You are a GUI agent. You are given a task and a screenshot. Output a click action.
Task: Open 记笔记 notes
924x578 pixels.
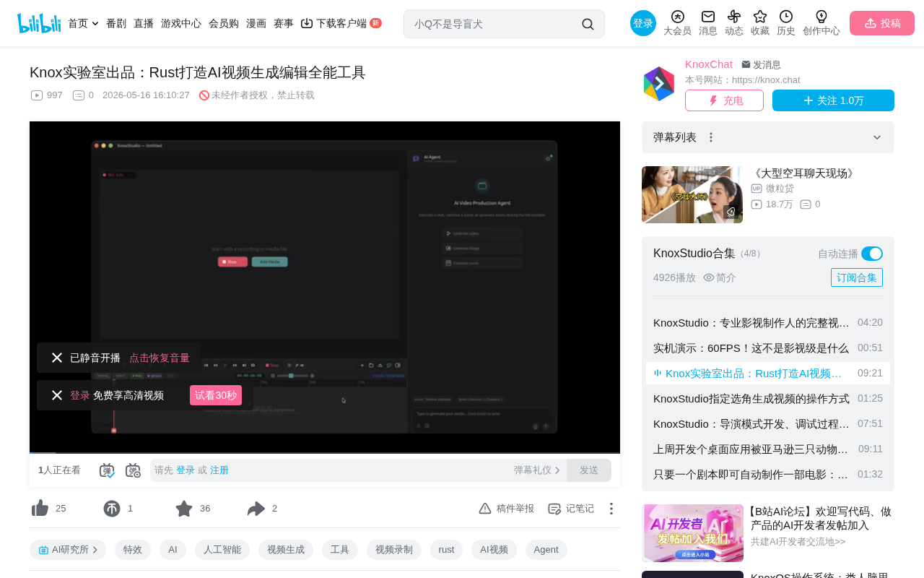[x=571, y=509]
